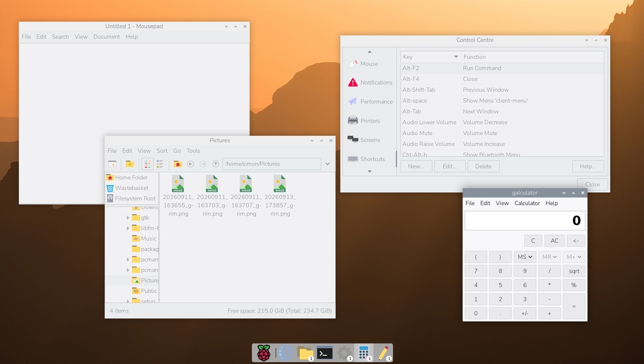644x364 pixels.
Task: Click the /home/simon/Pictures path field
Action: [x=272, y=164]
